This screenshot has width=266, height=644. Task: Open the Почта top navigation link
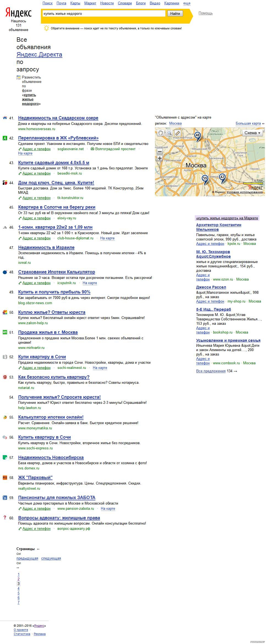[61, 3]
